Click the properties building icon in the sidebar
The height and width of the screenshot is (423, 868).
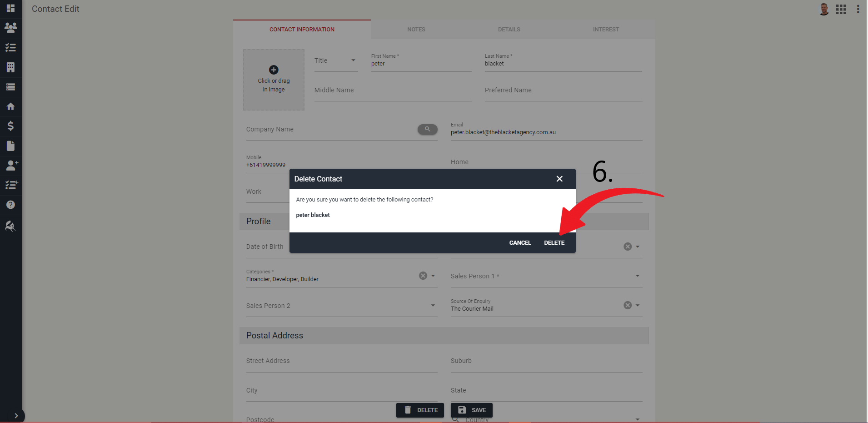tap(10, 67)
